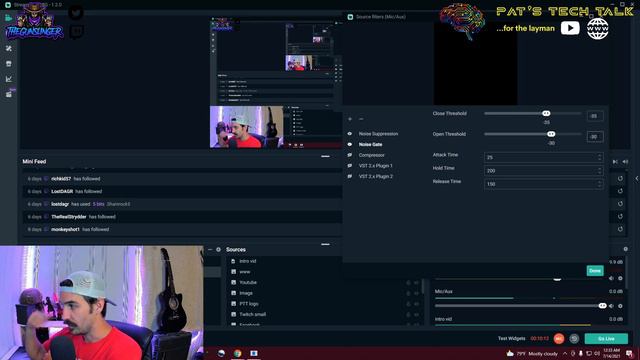Click the Open Threshold slider handle

(551, 134)
